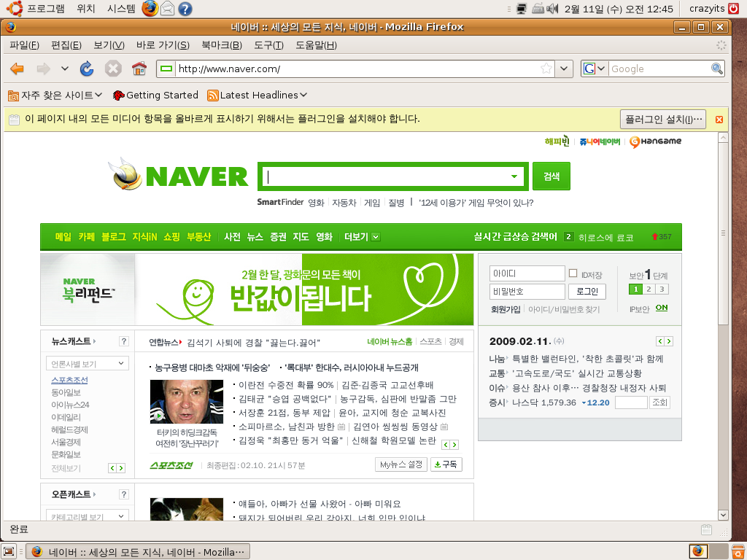Open the Firefox home page icon
747x560 pixels.
click(139, 69)
